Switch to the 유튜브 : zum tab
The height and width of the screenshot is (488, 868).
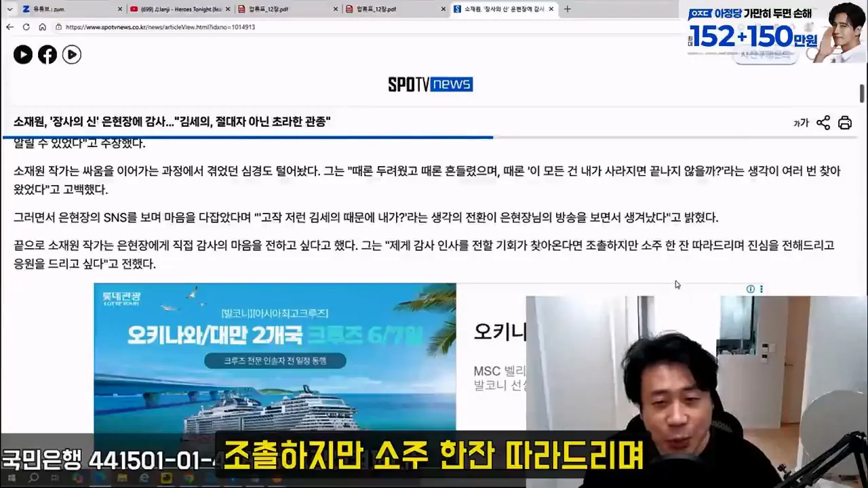click(x=73, y=9)
